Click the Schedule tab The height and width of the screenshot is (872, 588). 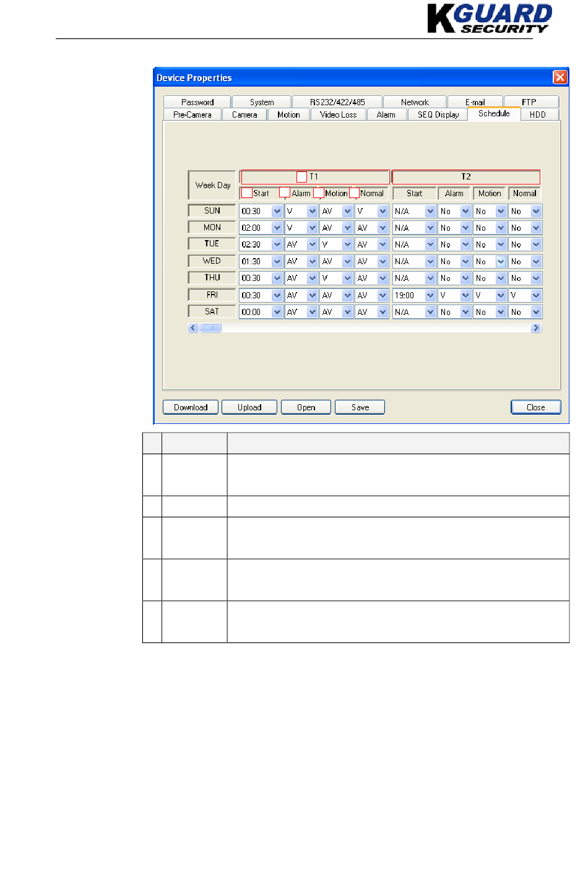[494, 113]
